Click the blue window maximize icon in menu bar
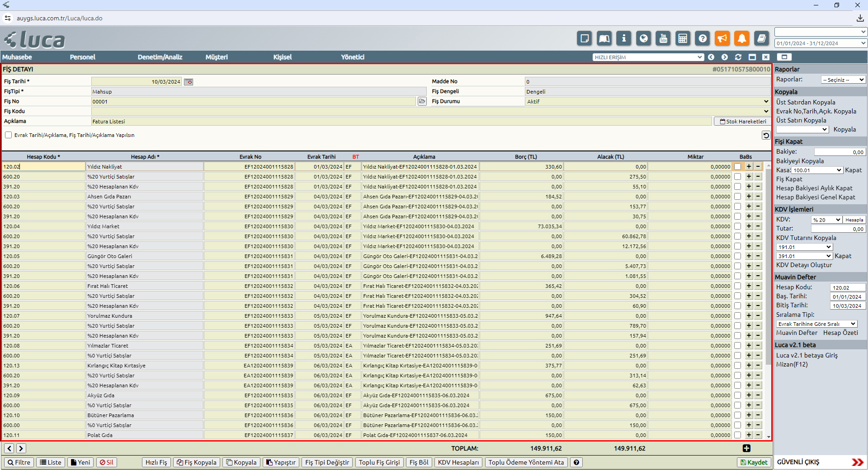 [x=752, y=57]
